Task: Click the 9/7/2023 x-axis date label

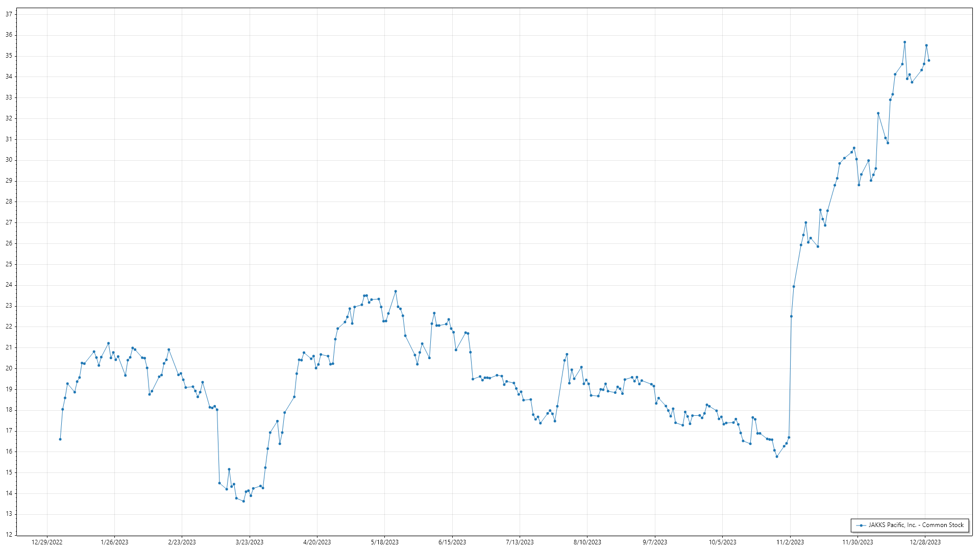Action: tap(654, 542)
